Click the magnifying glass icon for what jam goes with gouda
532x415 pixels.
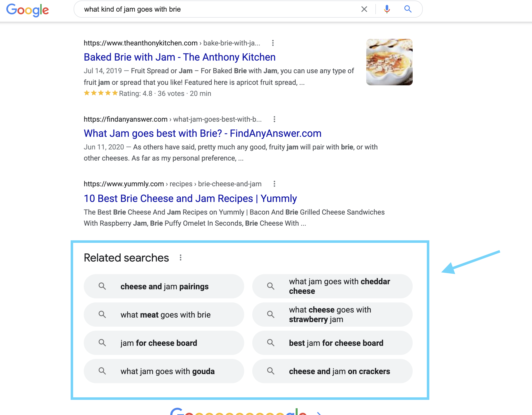[102, 371]
